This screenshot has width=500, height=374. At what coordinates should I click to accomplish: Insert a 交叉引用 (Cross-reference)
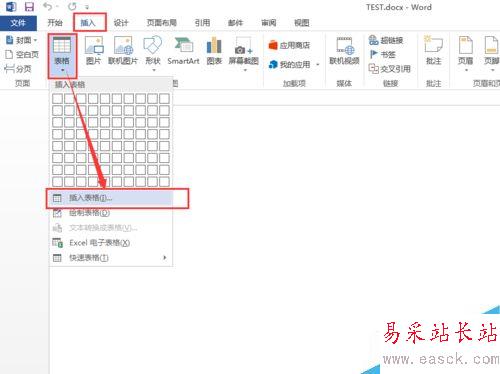click(x=390, y=69)
